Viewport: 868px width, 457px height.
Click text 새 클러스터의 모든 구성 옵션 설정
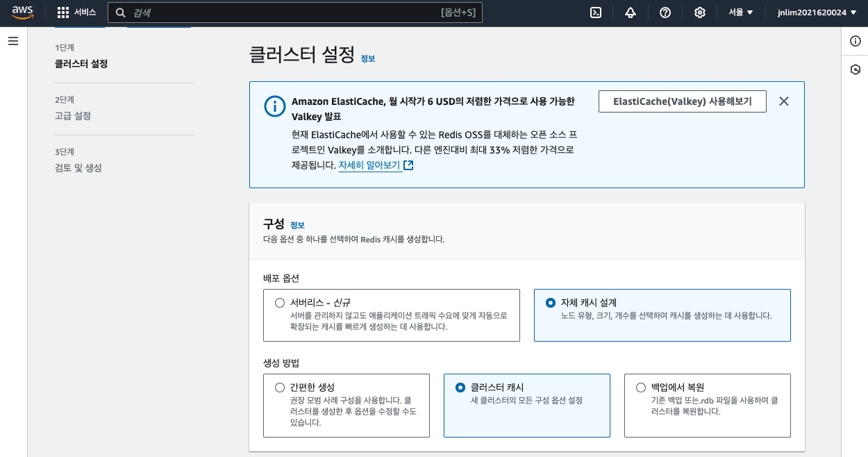526,401
